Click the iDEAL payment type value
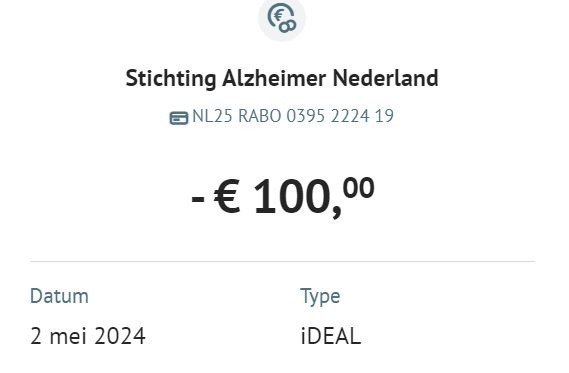 point(331,336)
